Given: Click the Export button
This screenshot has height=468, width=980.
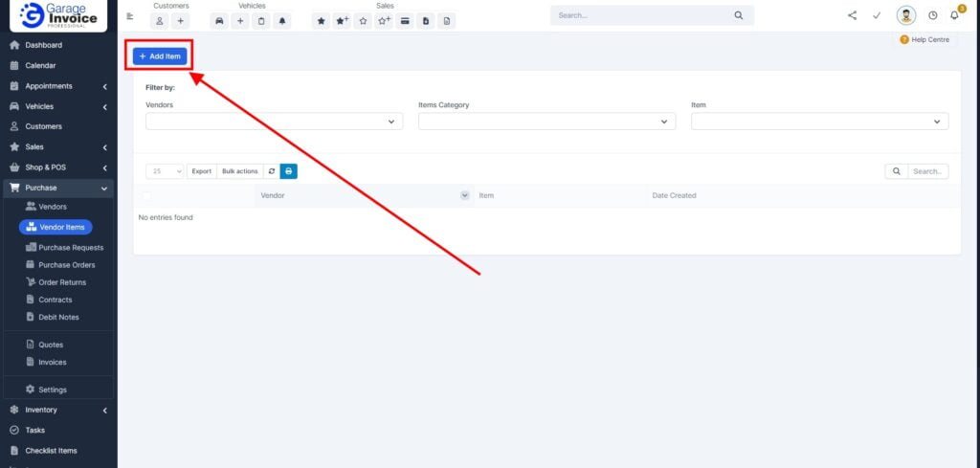Looking at the screenshot, I should tap(201, 171).
